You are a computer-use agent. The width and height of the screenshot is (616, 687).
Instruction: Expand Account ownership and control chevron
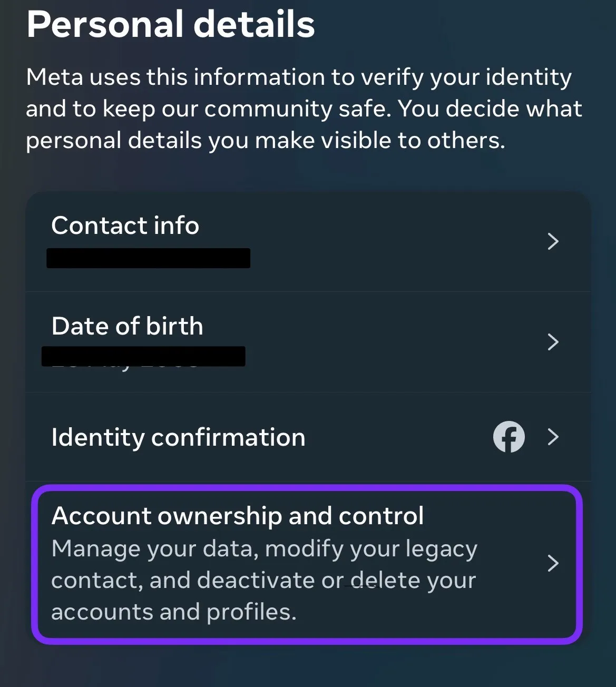point(553,563)
